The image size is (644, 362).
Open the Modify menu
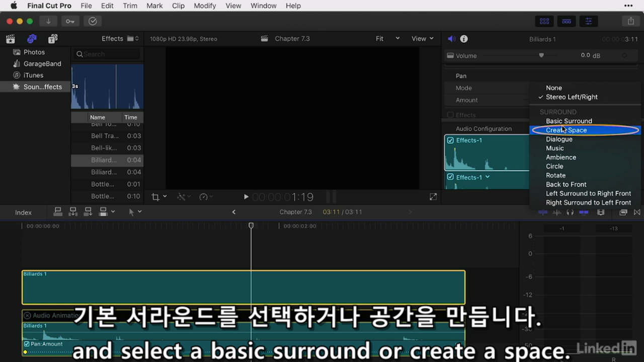click(x=205, y=6)
